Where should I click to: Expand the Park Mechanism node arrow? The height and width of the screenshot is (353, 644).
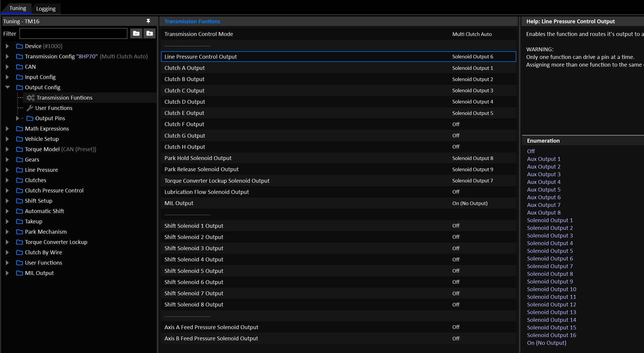[x=7, y=232]
